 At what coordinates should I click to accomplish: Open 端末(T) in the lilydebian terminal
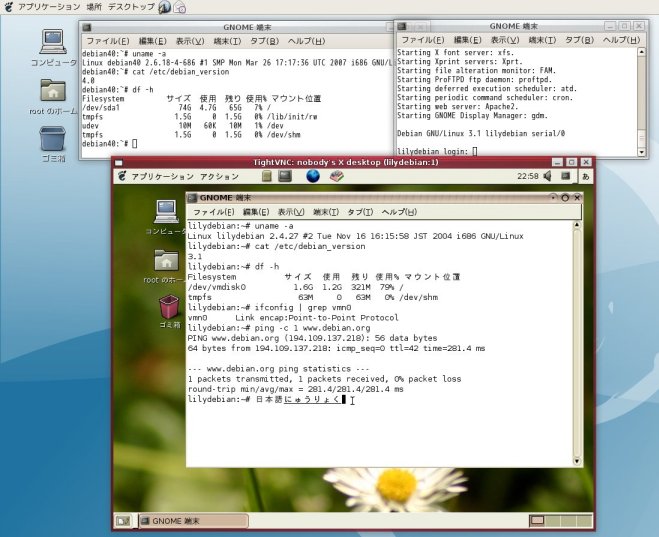pos(326,212)
